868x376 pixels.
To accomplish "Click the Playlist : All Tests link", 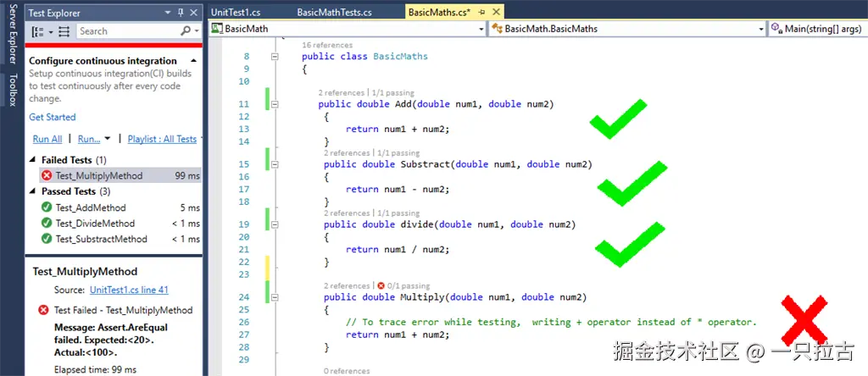I will (162, 140).
